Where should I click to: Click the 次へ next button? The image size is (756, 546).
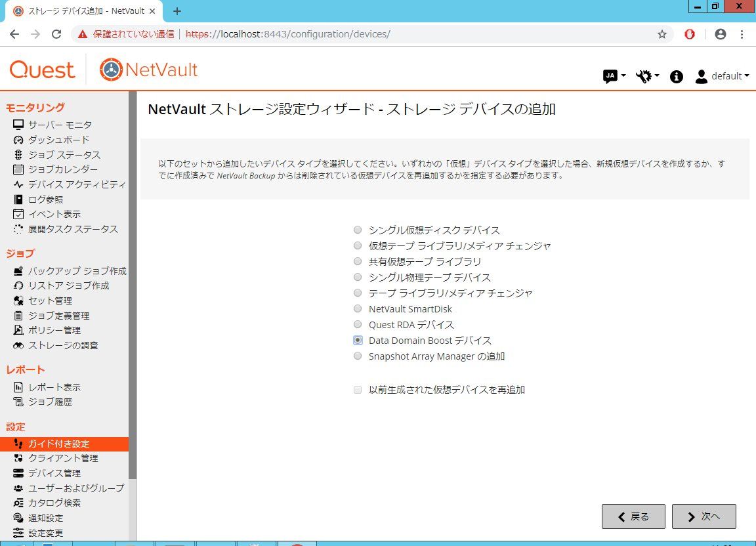click(x=704, y=516)
